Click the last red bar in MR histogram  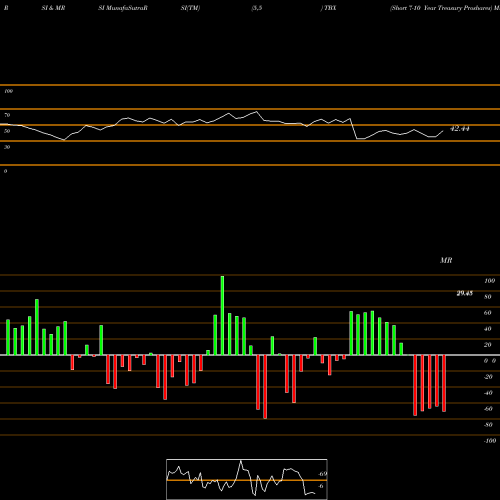(444, 383)
